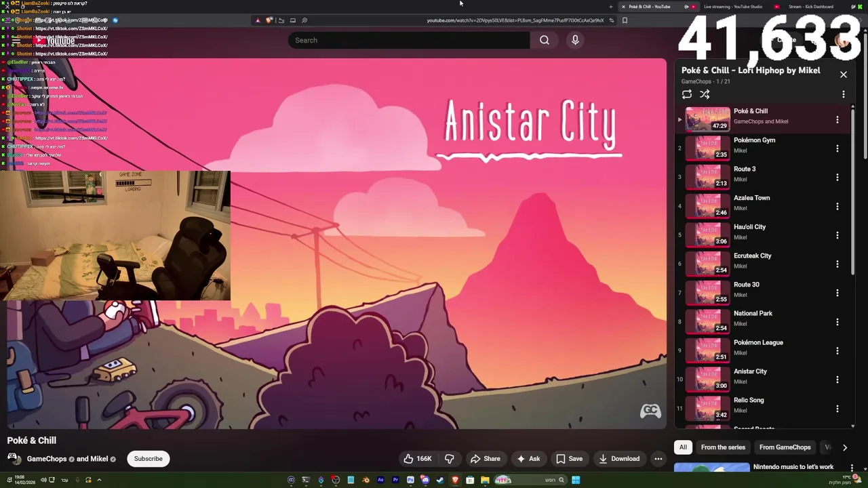The width and height of the screenshot is (868, 488).
Task: Open Steam from the taskbar
Action: (x=440, y=480)
